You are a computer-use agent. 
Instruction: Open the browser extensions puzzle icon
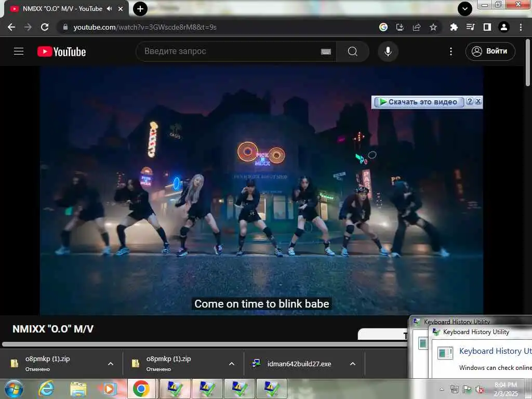(454, 27)
